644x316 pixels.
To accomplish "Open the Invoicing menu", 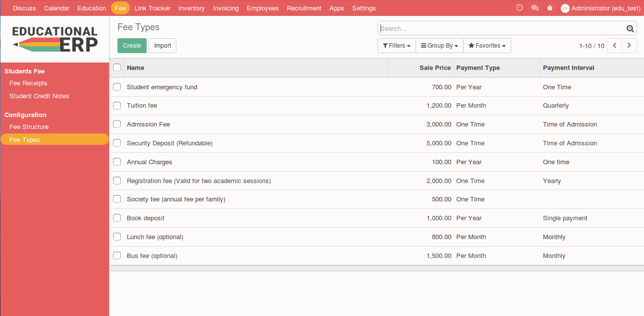I will click(x=225, y=8).
